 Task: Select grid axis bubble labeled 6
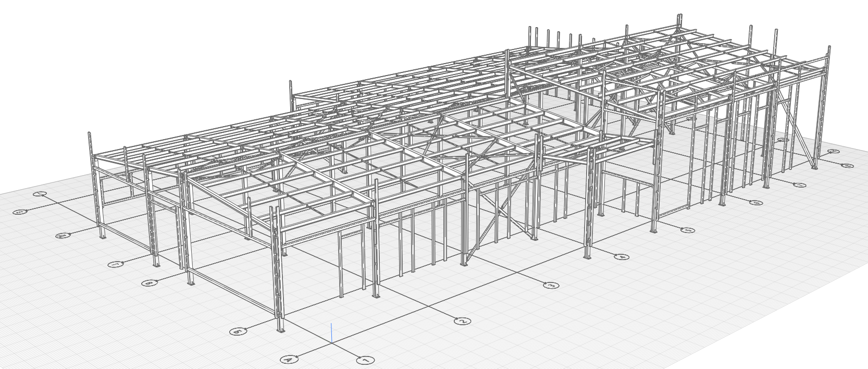(756, 202)
